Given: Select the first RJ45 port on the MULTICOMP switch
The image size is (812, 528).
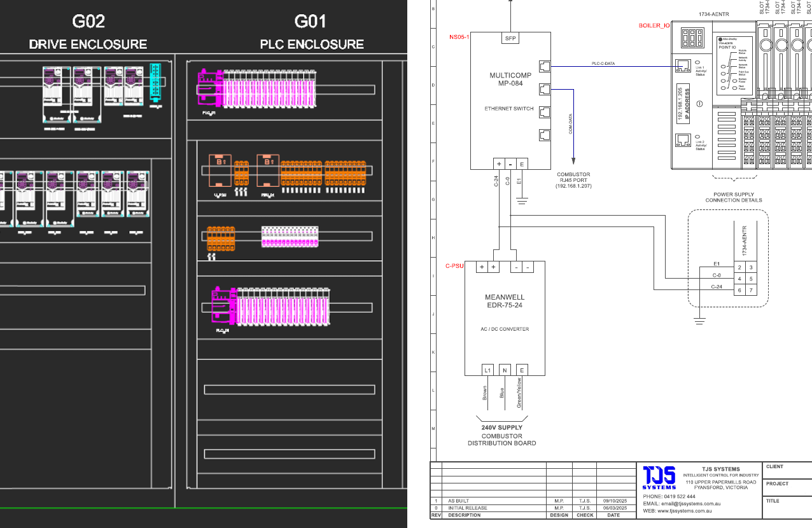Looking at the screenshot, I should pos(545,66).
